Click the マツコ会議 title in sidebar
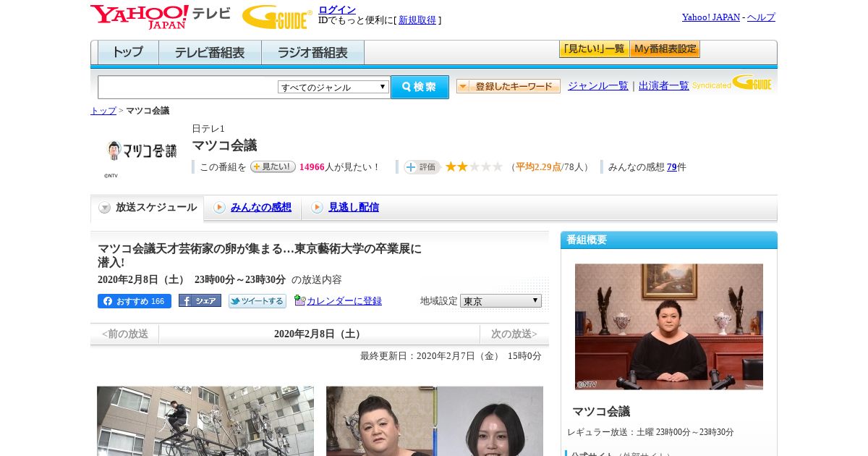The width and height of the screenshot is (868, 456). click(601, 411)
